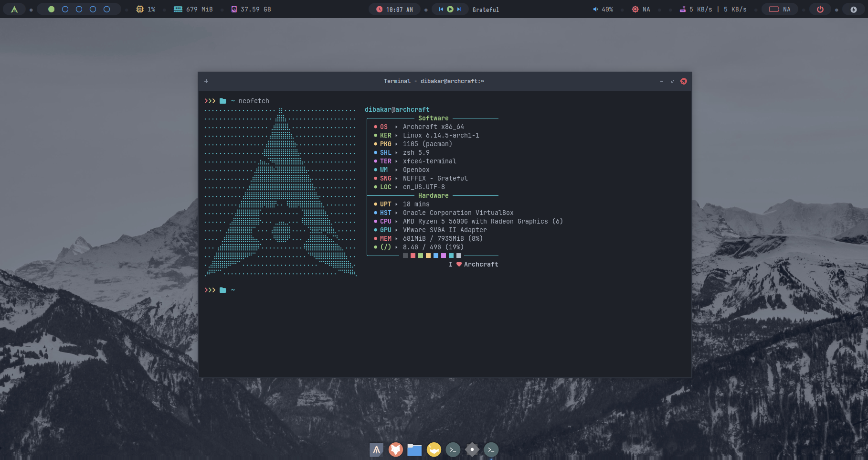The height and width of the screenshot is (460, 868).
Task: Open the dock terminal icon next to Geany
Action: click(x=453, y=449)
